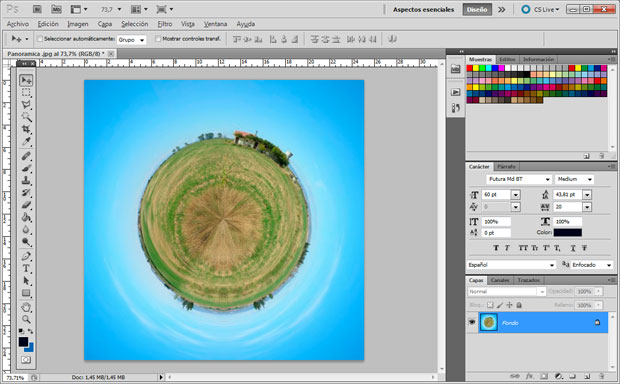Click the Diseño workspace button

pos(477,9)
